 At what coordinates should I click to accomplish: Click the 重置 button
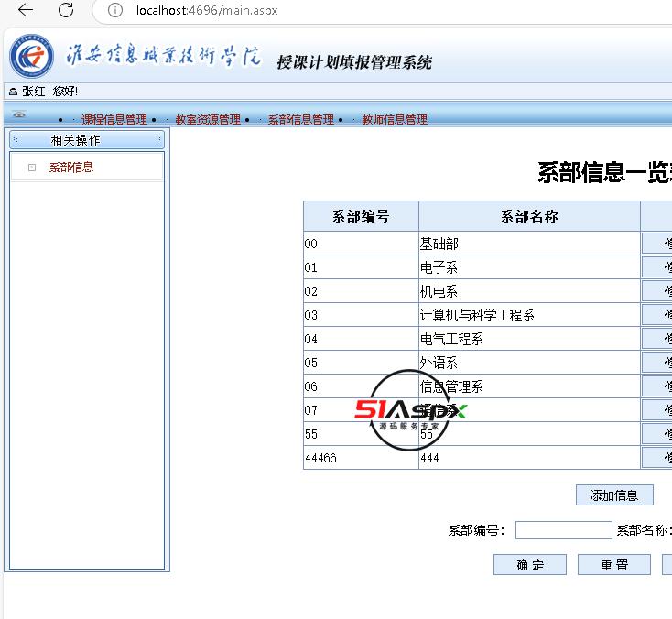coord(614,565)
